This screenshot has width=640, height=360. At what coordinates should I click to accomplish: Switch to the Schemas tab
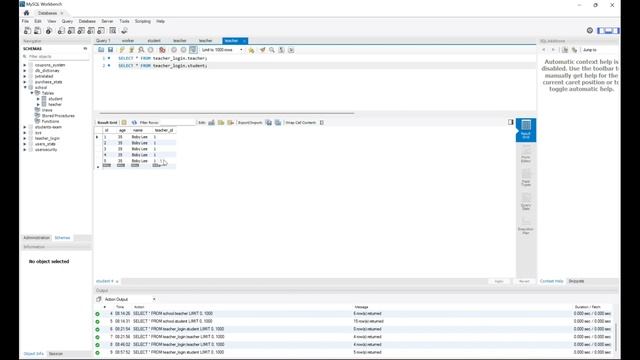tap(62, 238)
